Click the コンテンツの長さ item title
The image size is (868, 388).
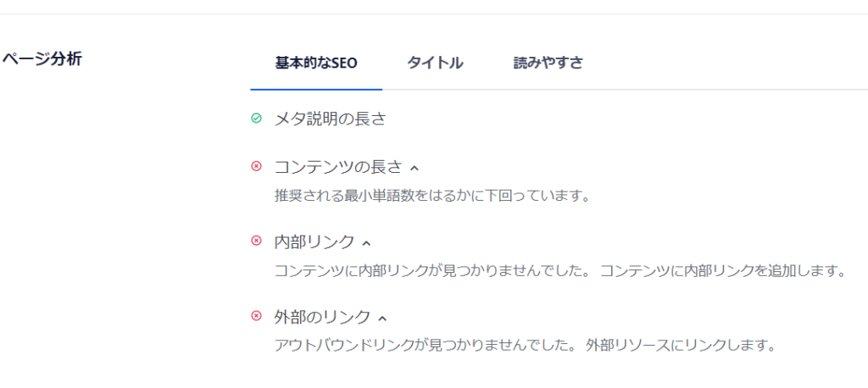(x=337, y=167)
